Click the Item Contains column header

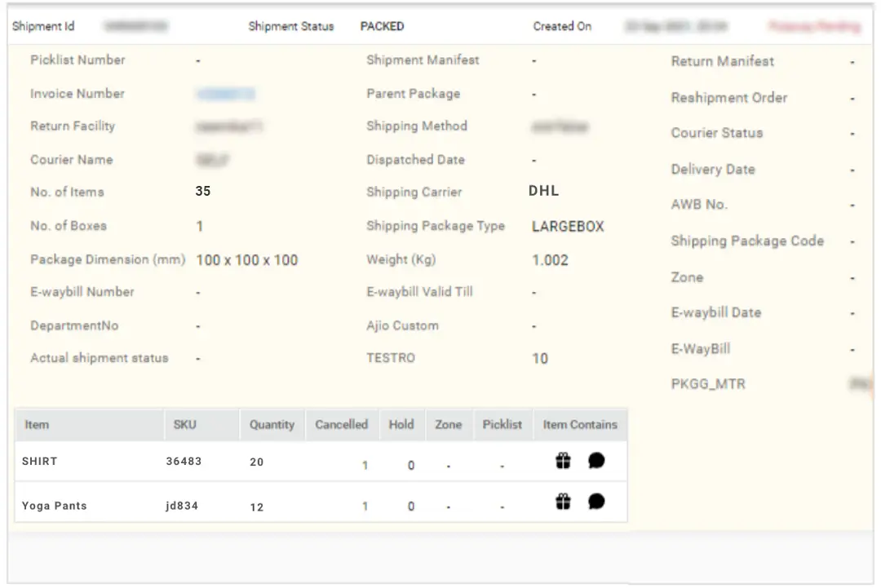pos(580,425)
